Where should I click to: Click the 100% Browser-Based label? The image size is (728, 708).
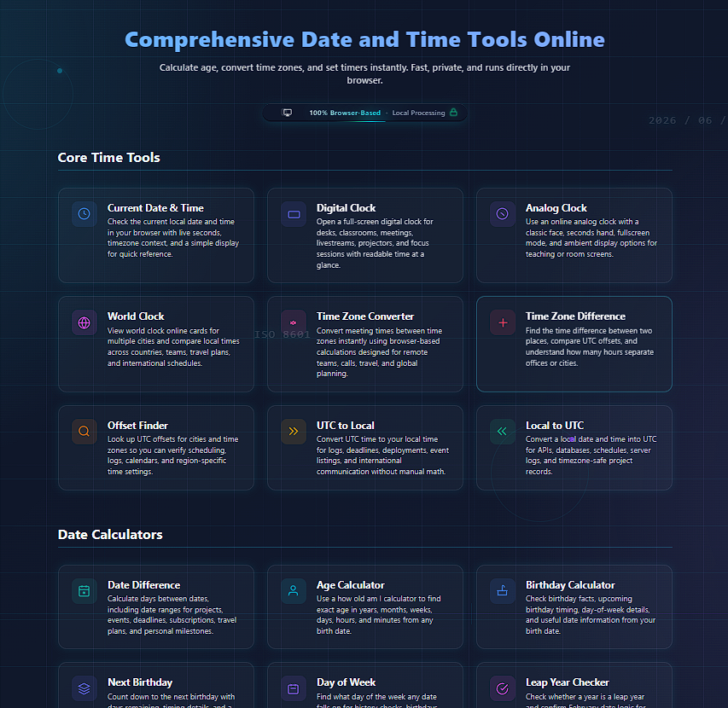[x=345, y=113]
